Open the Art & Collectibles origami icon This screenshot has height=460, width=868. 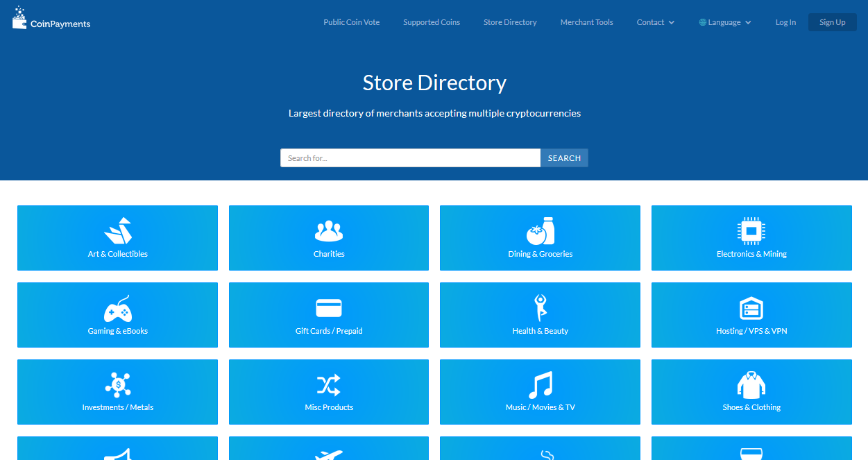pos(118,231)
